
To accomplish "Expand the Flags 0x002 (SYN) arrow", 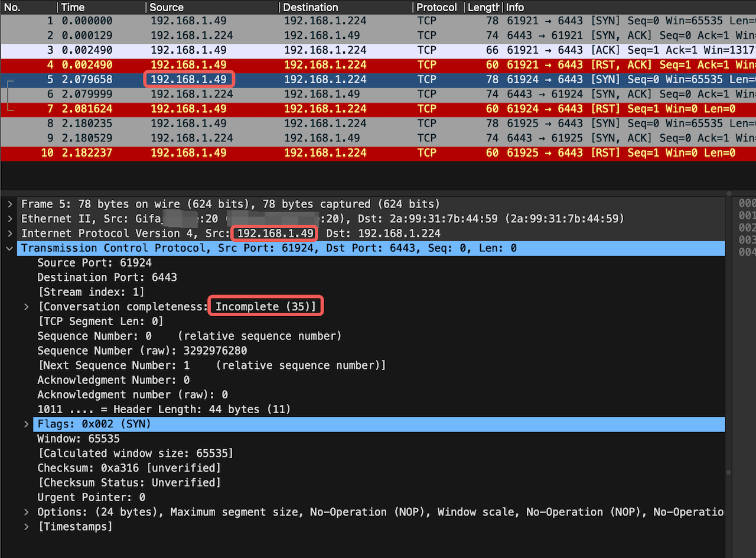I will tap(26, 424).
